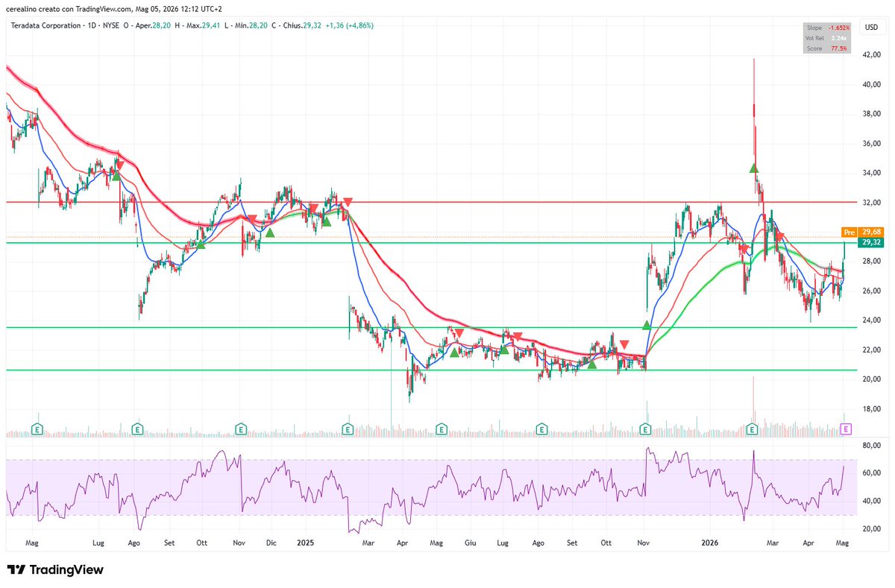Click the Teradata Corporation symbol title

[x=45, y=25]
